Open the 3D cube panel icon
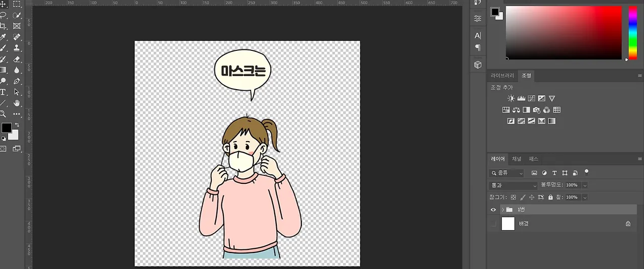Image resolution: width=644 pixels, height=269 pixels. pyautogui.click(x=477, y=65)
